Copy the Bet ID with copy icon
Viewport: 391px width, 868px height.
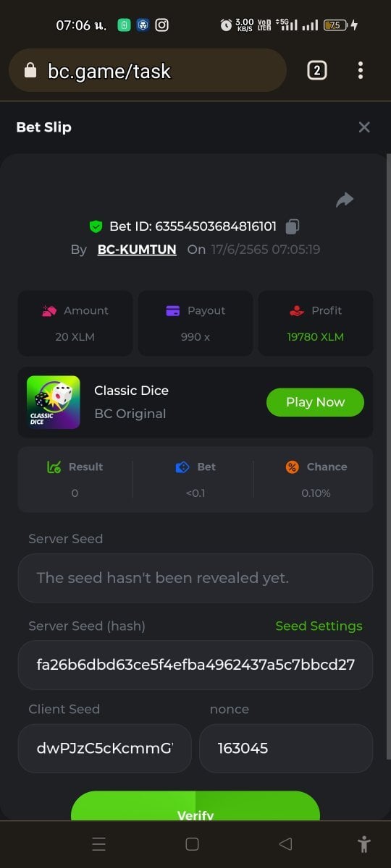click(293, 226)
